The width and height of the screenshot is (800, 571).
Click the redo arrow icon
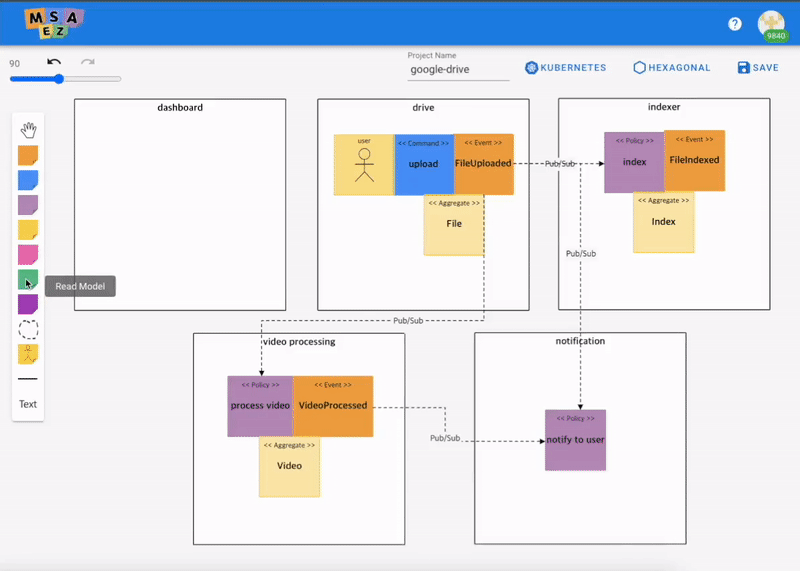[88, 62]
